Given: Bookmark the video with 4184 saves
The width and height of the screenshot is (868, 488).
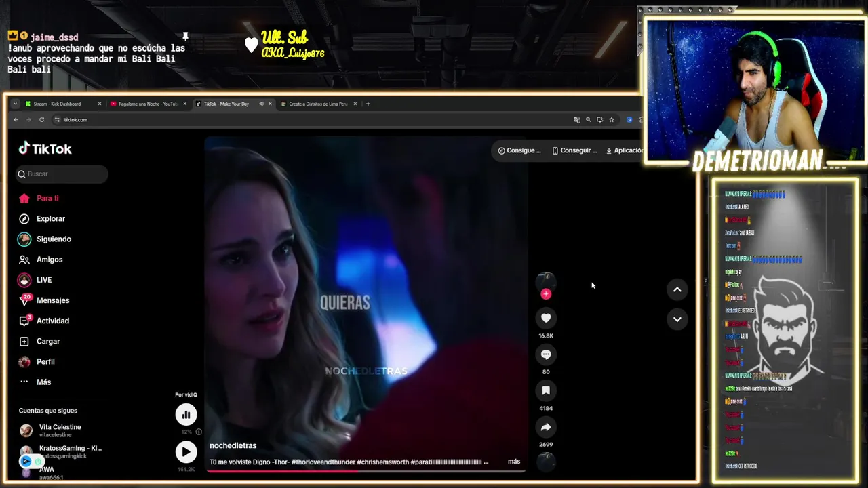Looking at the screenshot, I should click(546, 390).
